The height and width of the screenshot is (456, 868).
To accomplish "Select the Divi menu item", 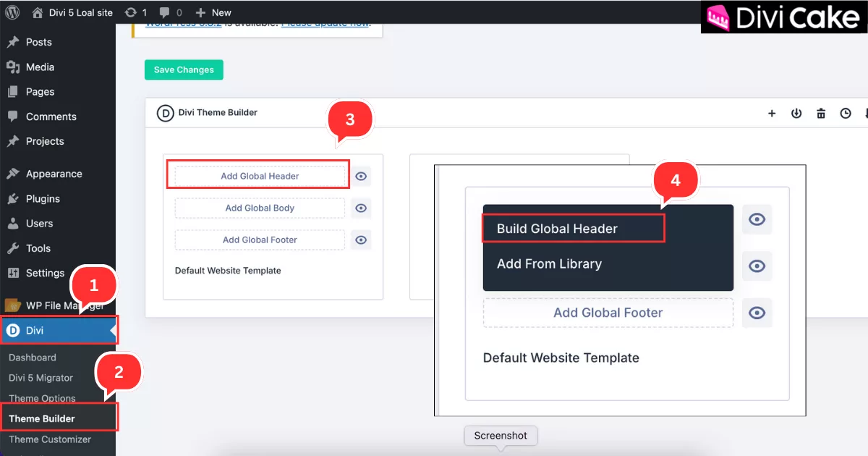I will pos(58,330).
